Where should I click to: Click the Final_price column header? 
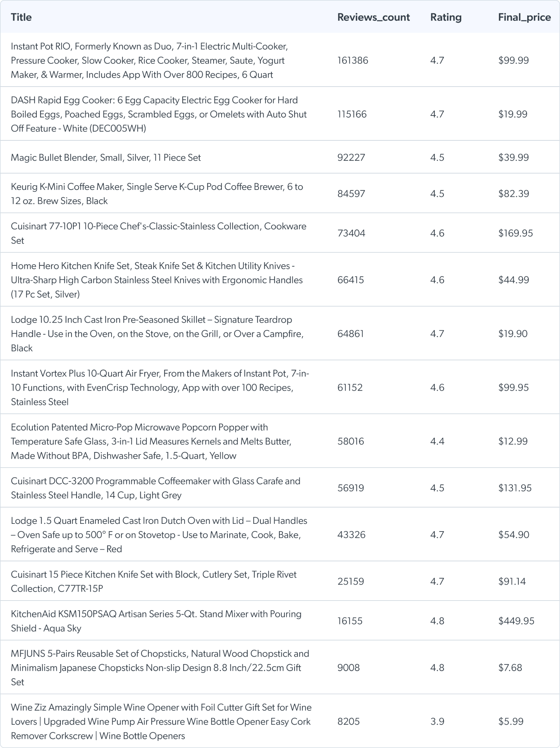click(524, 17)
